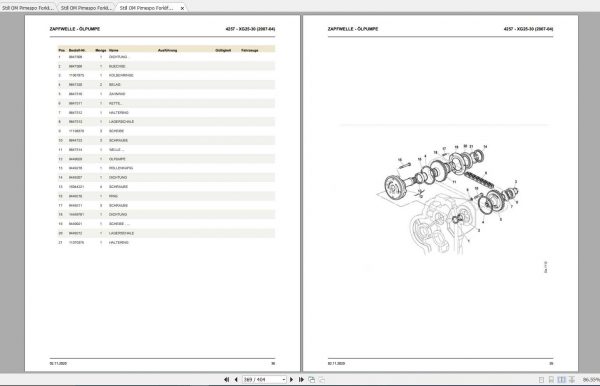This screenshot has height=386, width=600.
Task: Select the BUECHSE row name
Action: tap(117, 66)
